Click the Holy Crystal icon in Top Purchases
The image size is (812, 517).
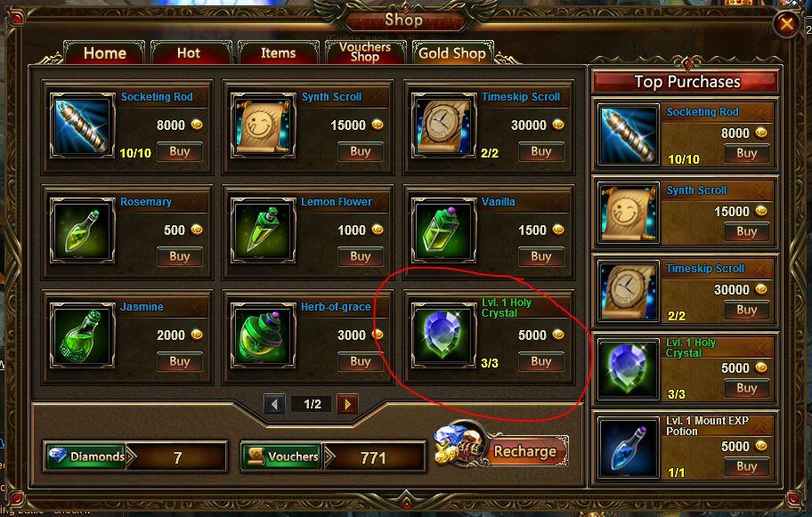click(629, 369)
